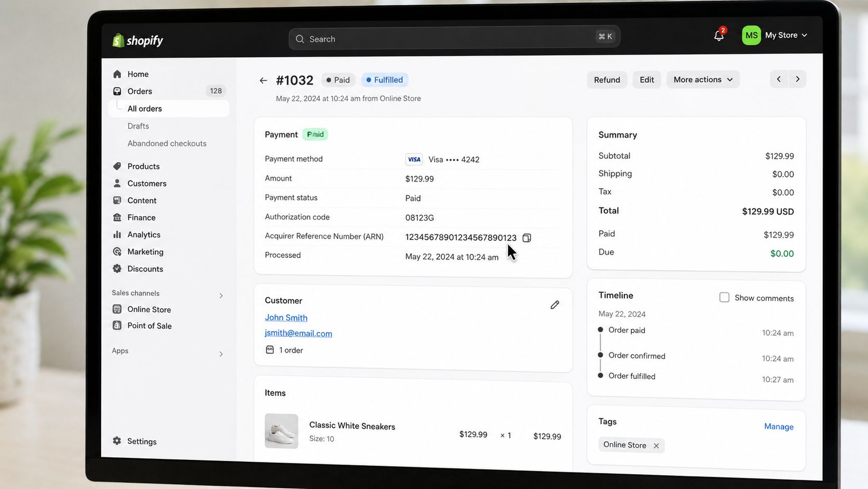Click the green Paid badge in Payment
Screen dimensions: 868x489
click(x=315, y=134)
